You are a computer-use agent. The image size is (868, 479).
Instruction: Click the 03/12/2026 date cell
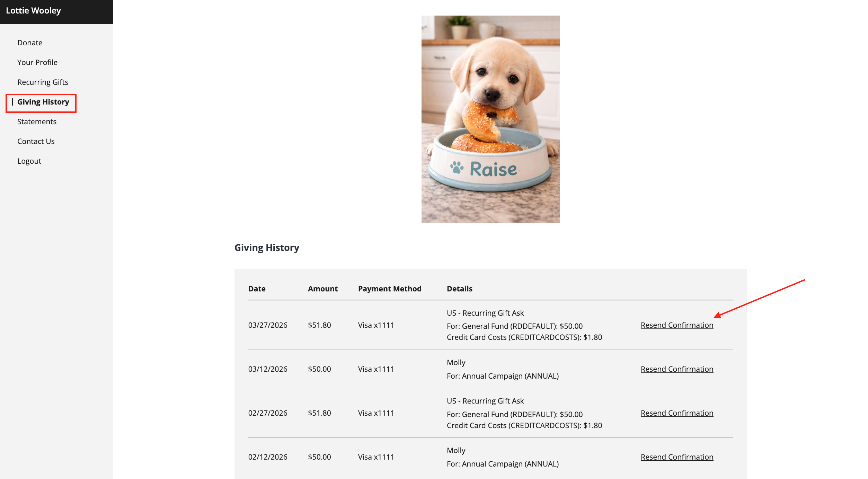point(268,369)
